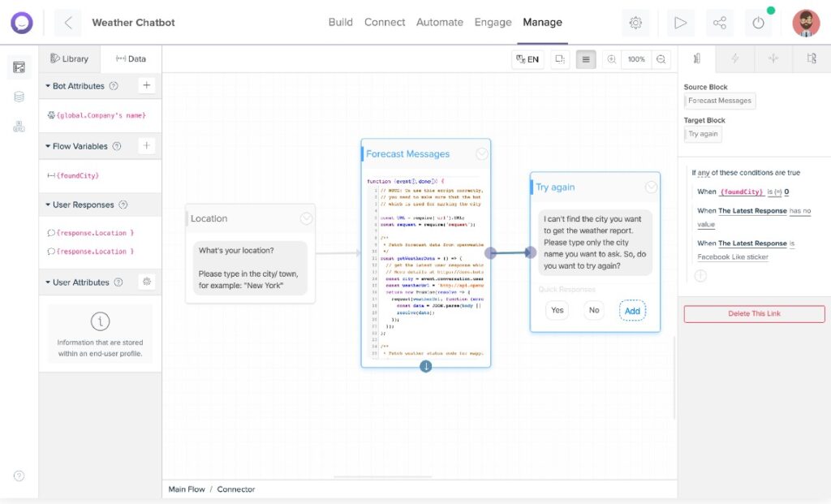Click the help icon at bottom left
Screen dimensions: 831x504
point(19,476)
